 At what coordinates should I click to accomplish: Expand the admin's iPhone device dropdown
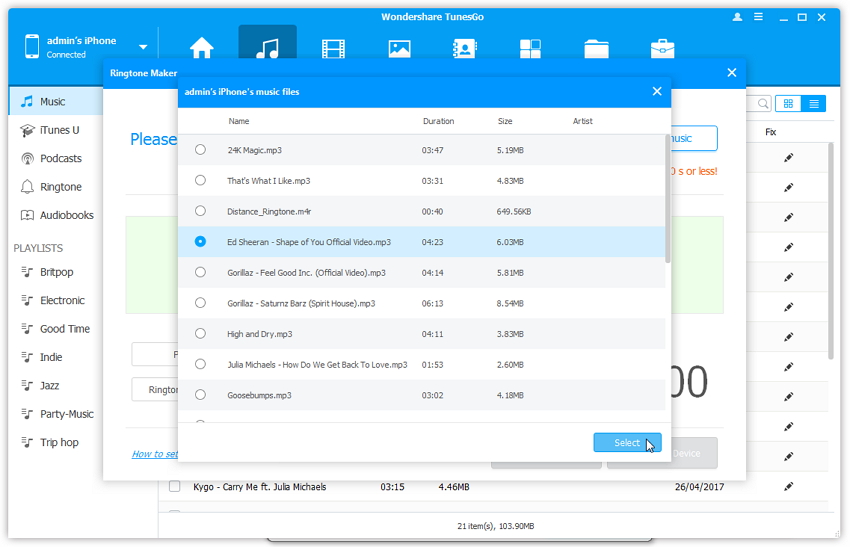click(x=143, y=47)
